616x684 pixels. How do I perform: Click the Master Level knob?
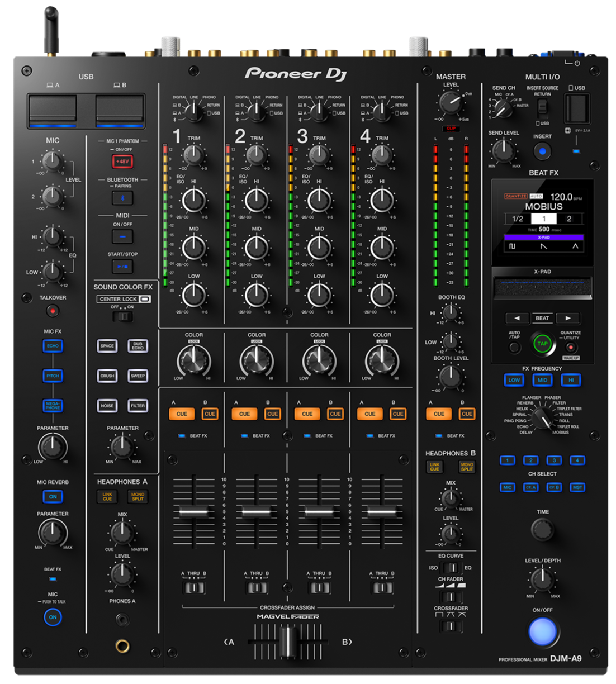coord(451,103)
